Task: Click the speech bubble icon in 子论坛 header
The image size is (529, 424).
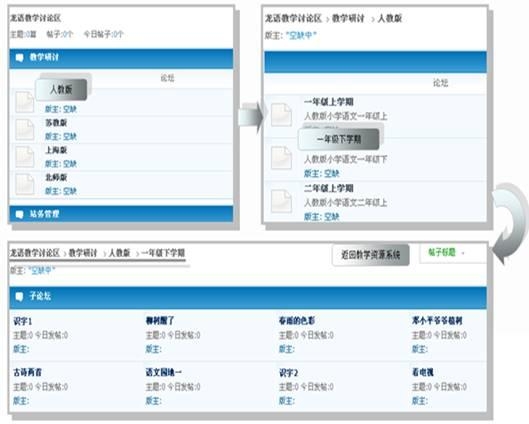Action: [19, 296]
